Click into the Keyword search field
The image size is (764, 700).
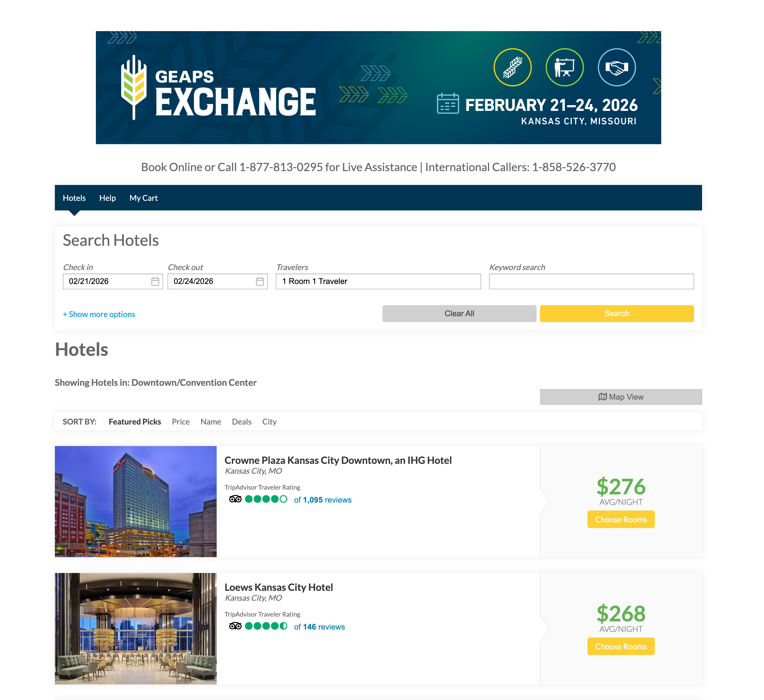point(591,282)
